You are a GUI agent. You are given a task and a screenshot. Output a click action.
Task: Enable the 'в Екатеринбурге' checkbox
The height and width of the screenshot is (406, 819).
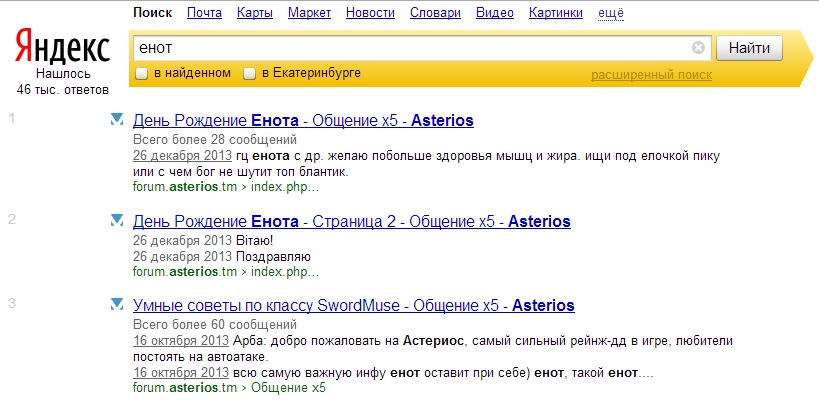(250, 74)
